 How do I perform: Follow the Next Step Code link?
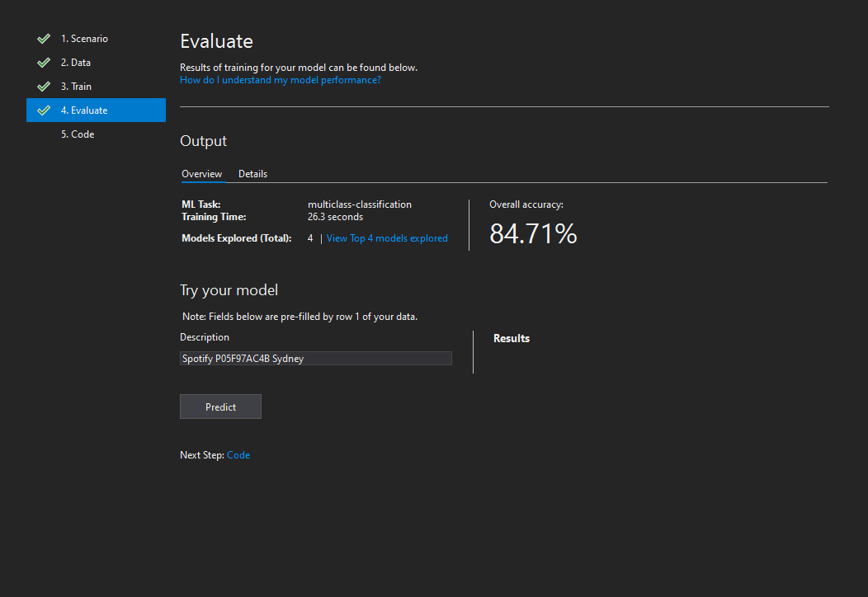(x=238, y=455)
